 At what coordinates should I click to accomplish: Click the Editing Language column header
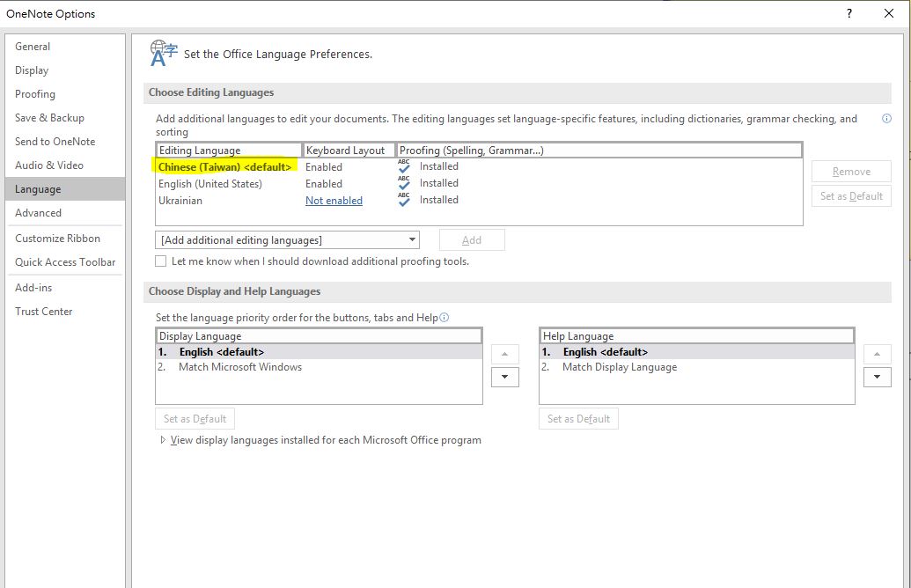pos(229,150)
